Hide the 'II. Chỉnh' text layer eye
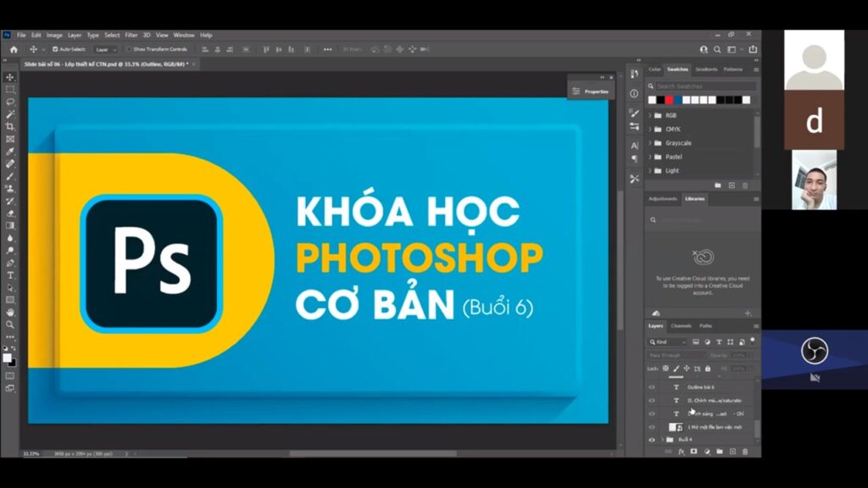The image size is (868, 488). click(652, 401)
